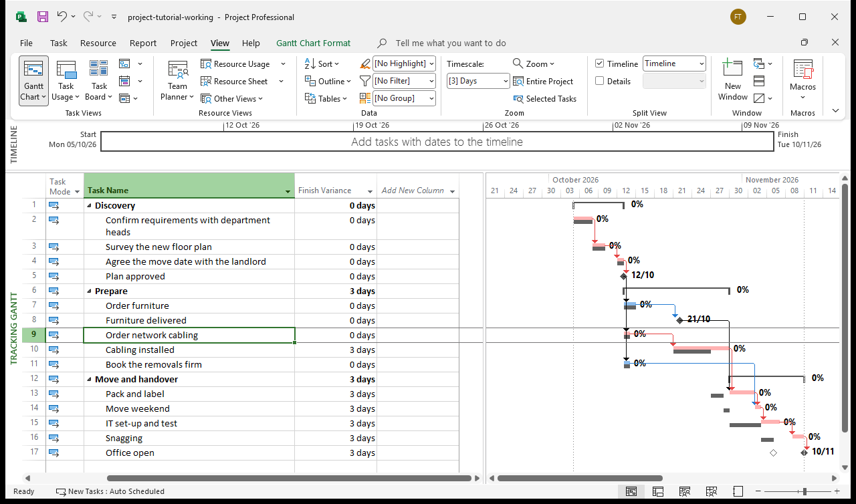This screenshot has width=856, height=504.
Task: Switch to the Task ribbon tab
Action: (x=59, y=43)
